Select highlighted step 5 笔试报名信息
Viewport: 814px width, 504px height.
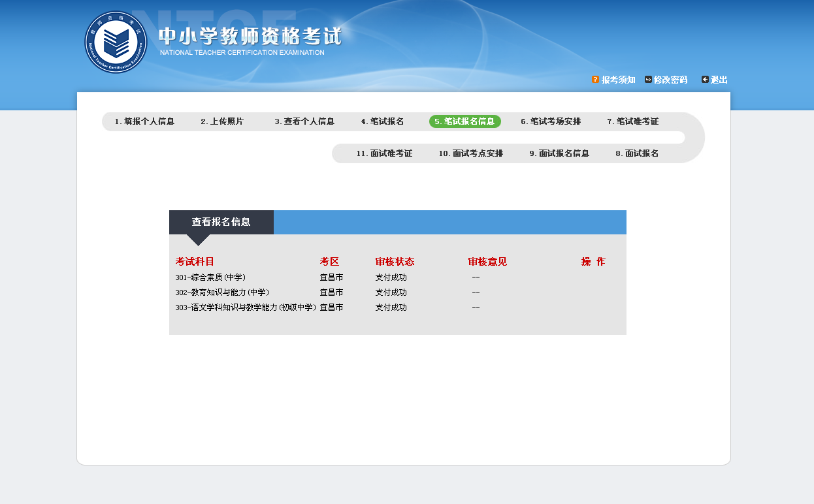[x=464, y=121]
